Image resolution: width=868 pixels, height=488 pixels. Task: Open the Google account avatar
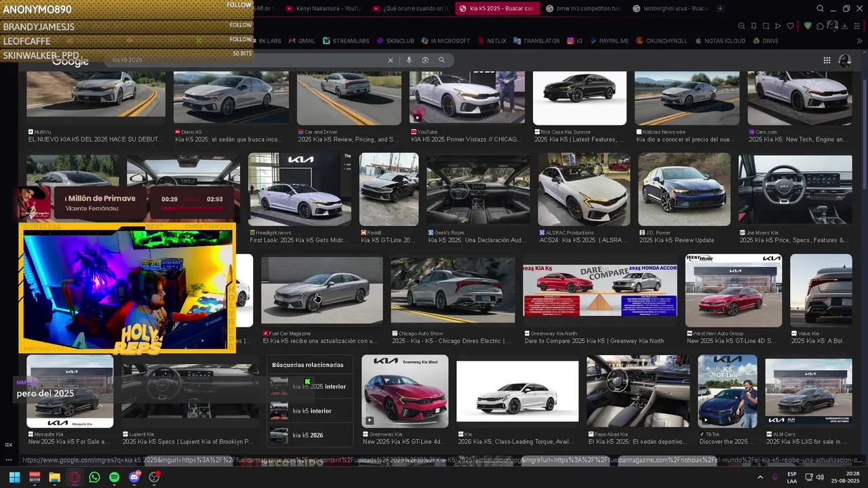click(845, 60)
